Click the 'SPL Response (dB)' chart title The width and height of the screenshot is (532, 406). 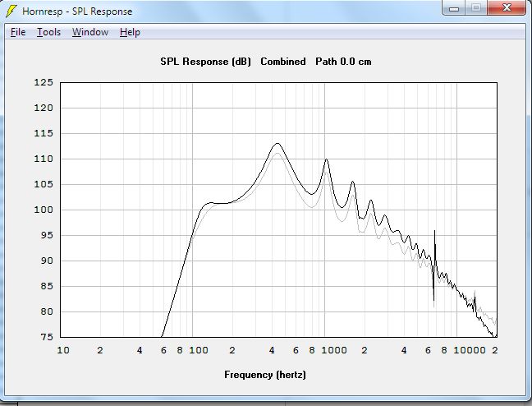[x=205, y=62]
